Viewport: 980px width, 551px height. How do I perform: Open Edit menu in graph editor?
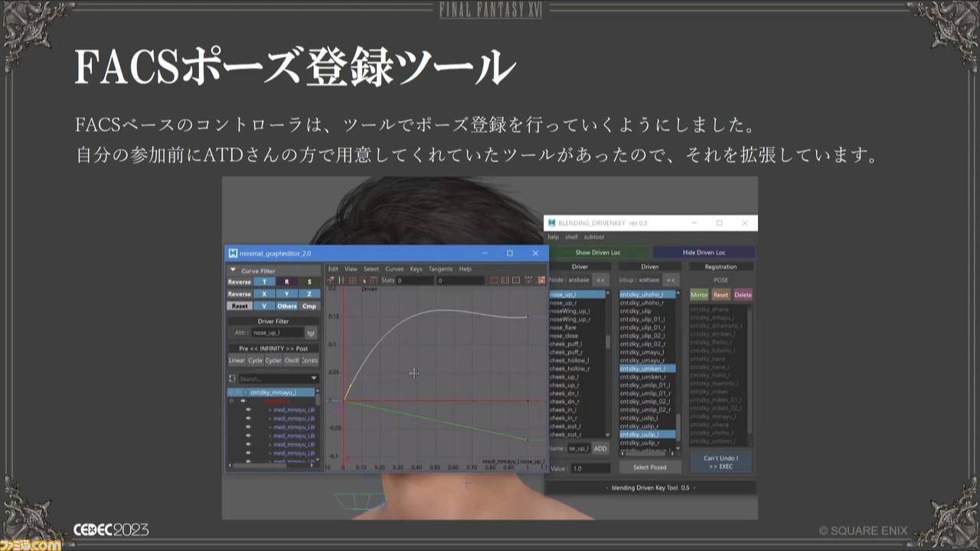pyautogui.click(x=333, y=269)
